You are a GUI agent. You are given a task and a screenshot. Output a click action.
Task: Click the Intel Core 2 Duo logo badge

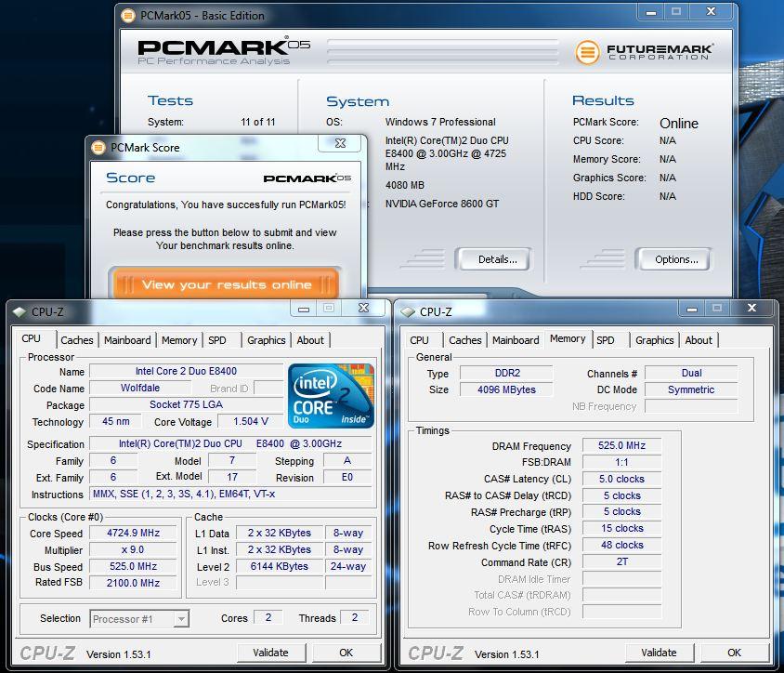tap(331, 396)
